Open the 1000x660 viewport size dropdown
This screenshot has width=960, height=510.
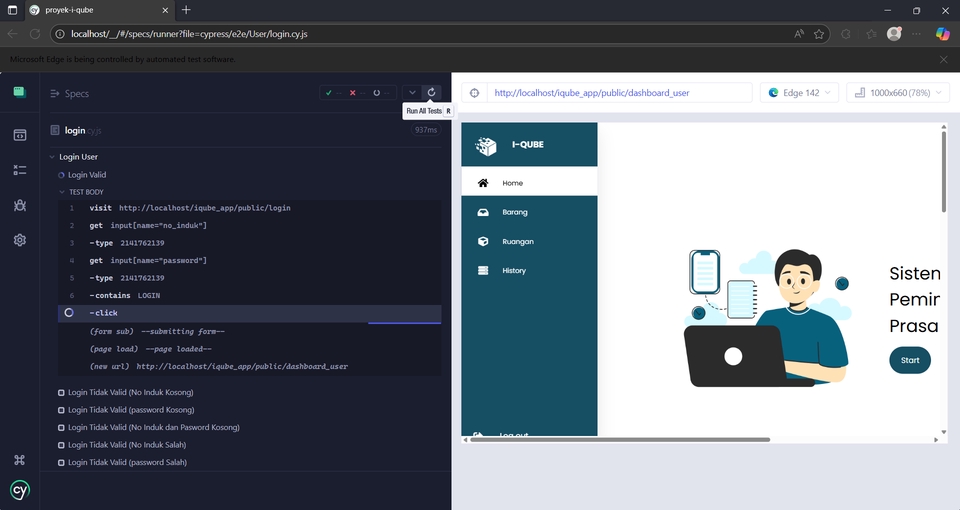click(897, 93)
